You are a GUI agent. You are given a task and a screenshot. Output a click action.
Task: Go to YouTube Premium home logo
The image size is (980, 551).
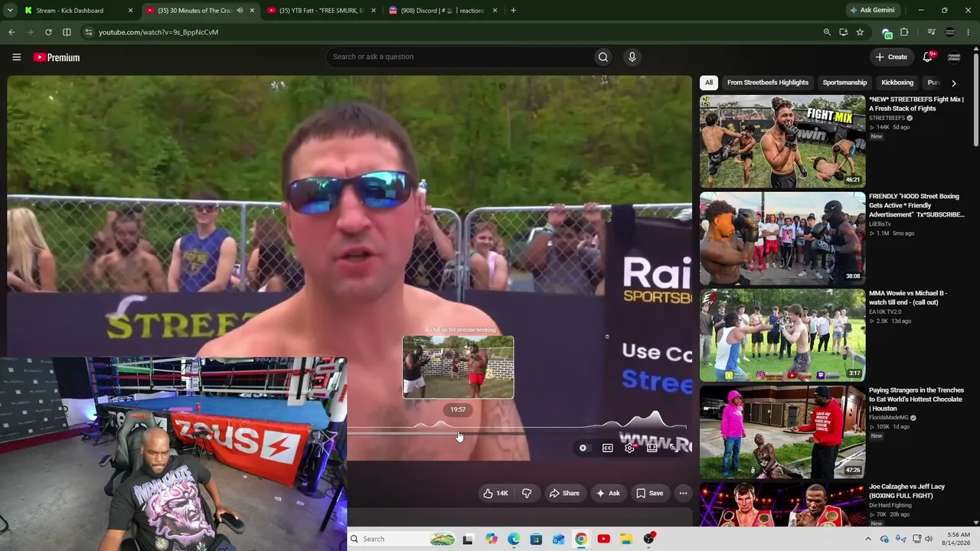(x=57, y=57)
